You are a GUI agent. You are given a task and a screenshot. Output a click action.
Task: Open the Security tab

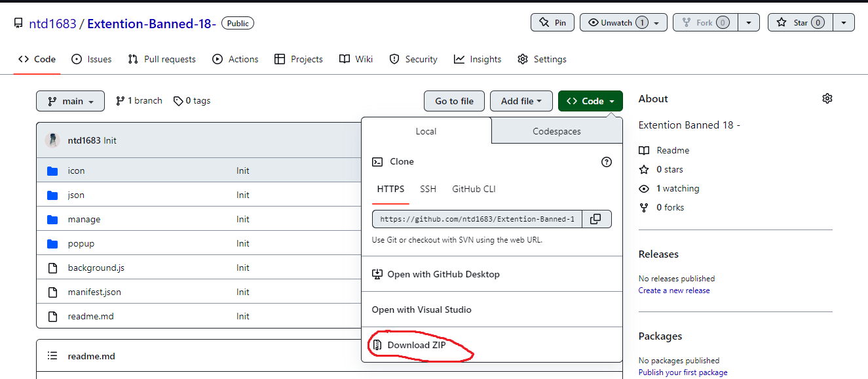pyautogui.click(x=413, y=59)
